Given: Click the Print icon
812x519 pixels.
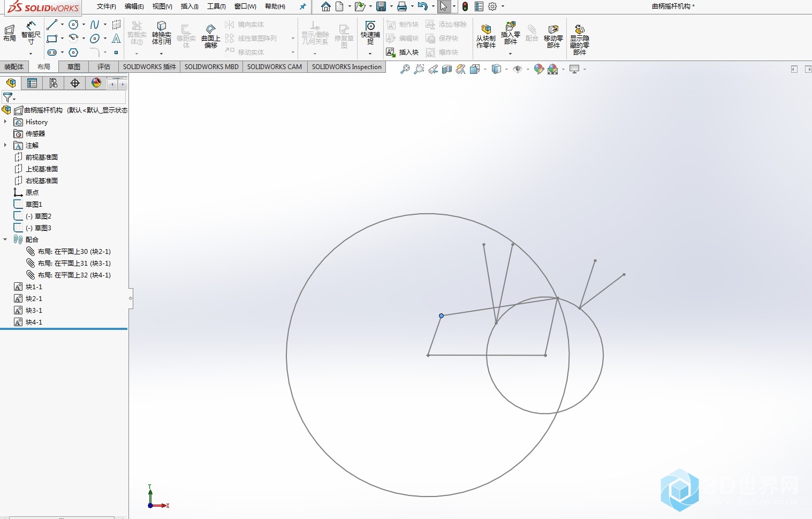Looking at the screenshot, I should 402,6.
